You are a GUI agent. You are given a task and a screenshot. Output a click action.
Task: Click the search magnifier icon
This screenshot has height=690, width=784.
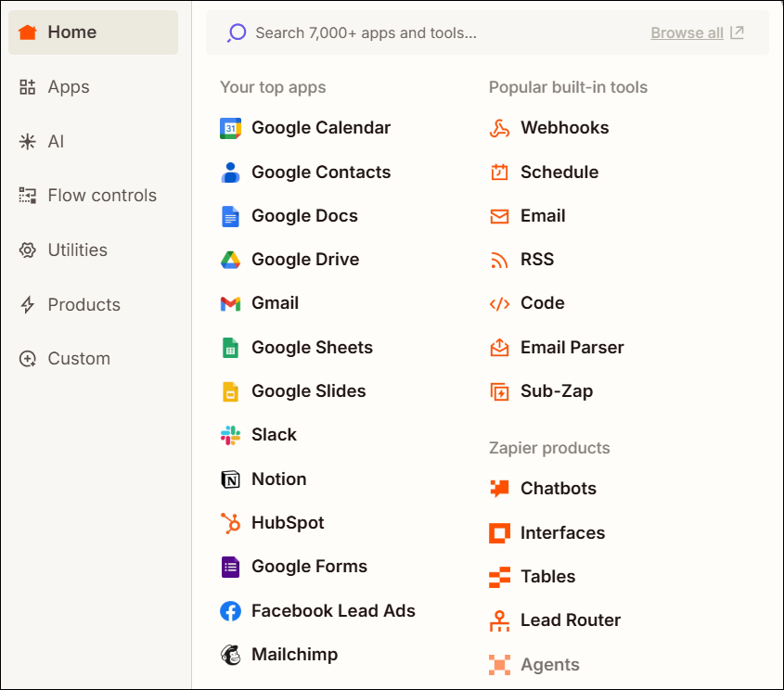237,33
